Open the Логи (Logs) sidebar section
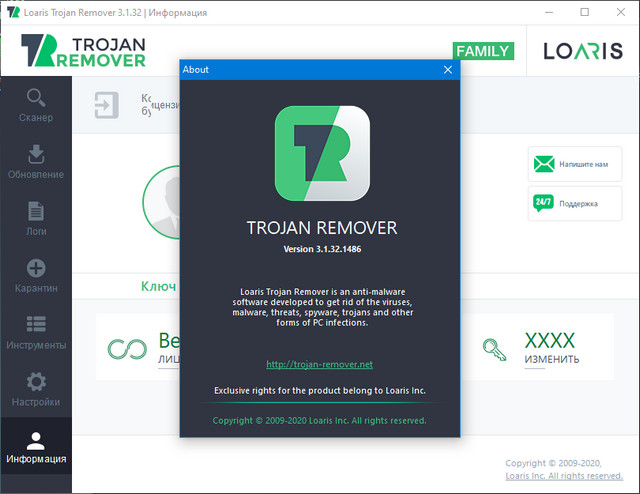This screenshot has height=494, width=640. pyautogui.click(x=36, y=218)
